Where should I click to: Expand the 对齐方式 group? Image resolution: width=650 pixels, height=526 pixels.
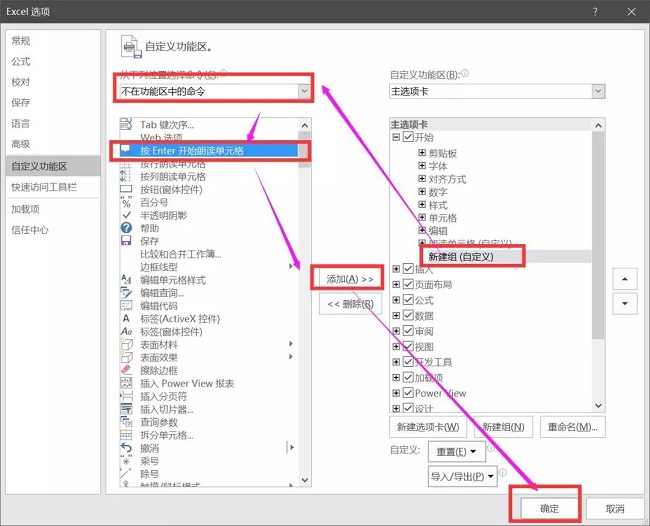422,179
